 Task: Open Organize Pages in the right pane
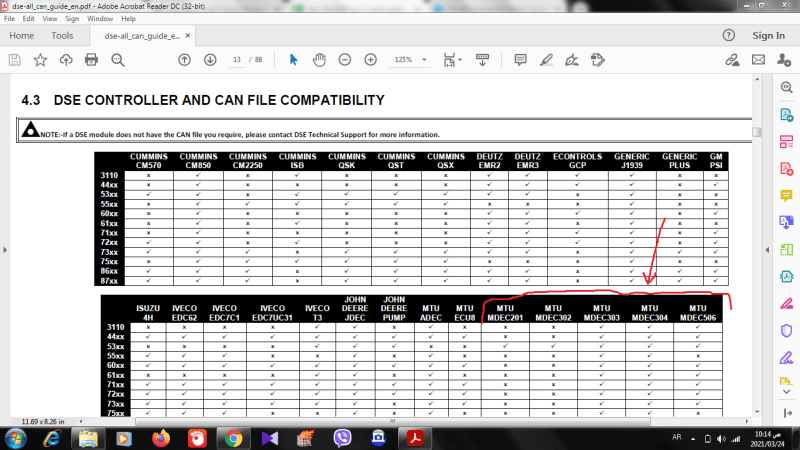pos(786,142)
